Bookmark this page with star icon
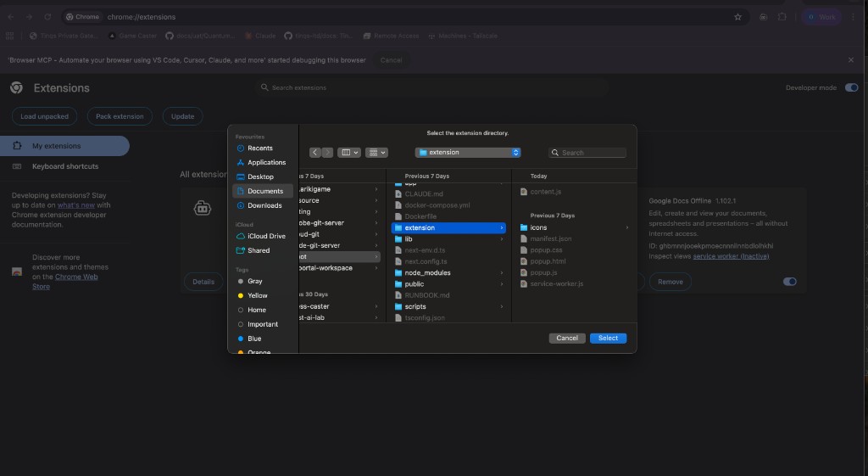The width and height of the screenshot is (868, 476). click(737, 17)
